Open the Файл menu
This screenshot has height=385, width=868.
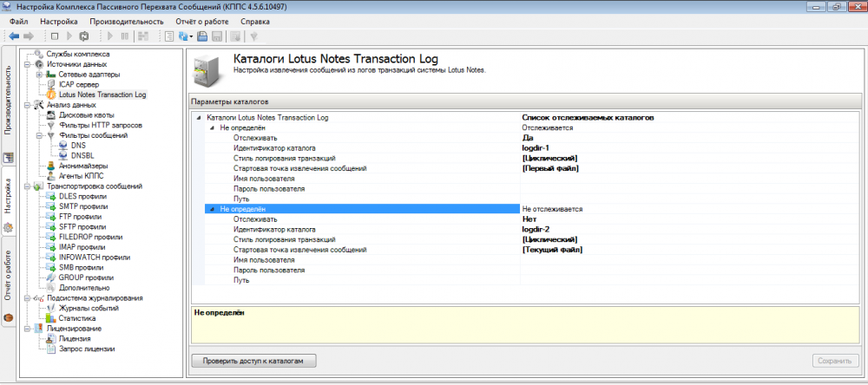tap(19, 22)
